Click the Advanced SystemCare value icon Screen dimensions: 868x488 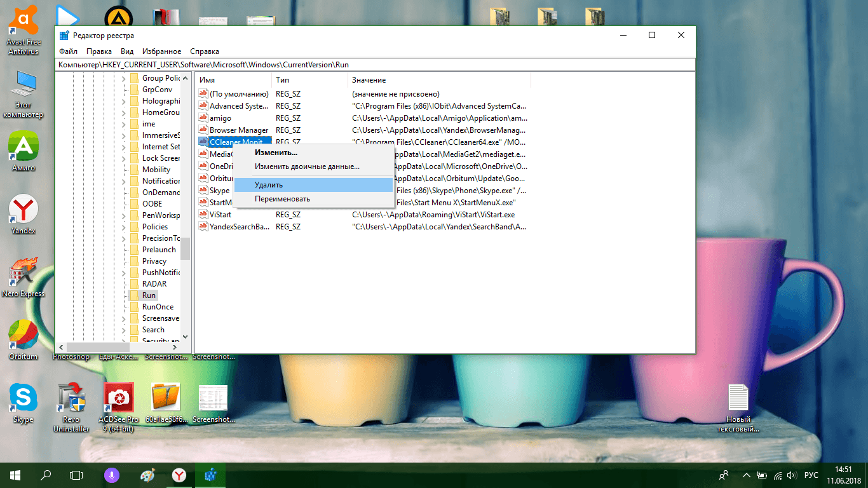point(203,106)
